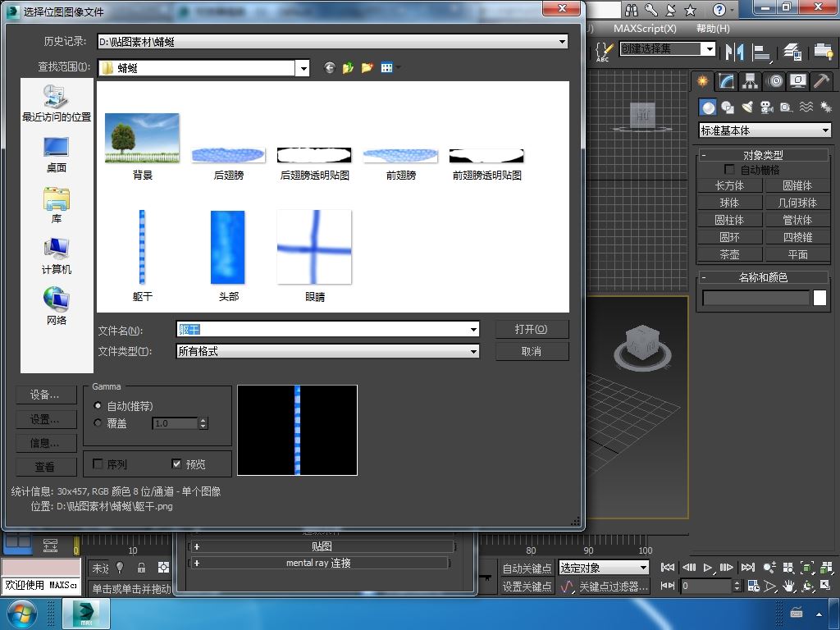840x630 pixels.
Task: Select the Systems category icon
Action: (825, 108)
